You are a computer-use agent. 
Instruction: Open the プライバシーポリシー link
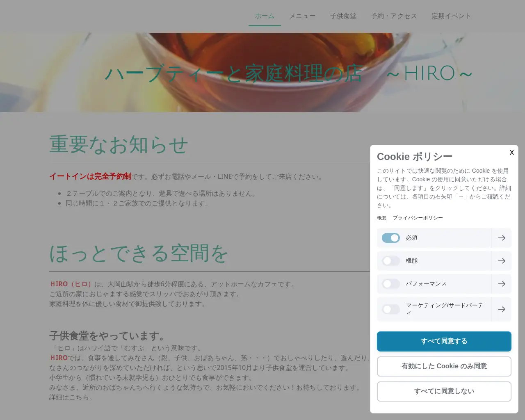pyautogui.click(x=418, y=218)
